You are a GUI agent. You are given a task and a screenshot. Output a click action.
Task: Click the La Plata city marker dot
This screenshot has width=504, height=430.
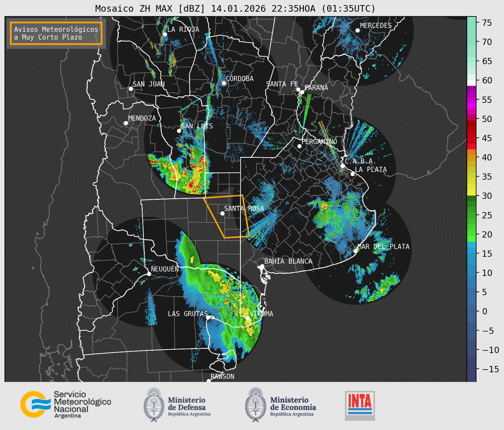tap(353, 174)
